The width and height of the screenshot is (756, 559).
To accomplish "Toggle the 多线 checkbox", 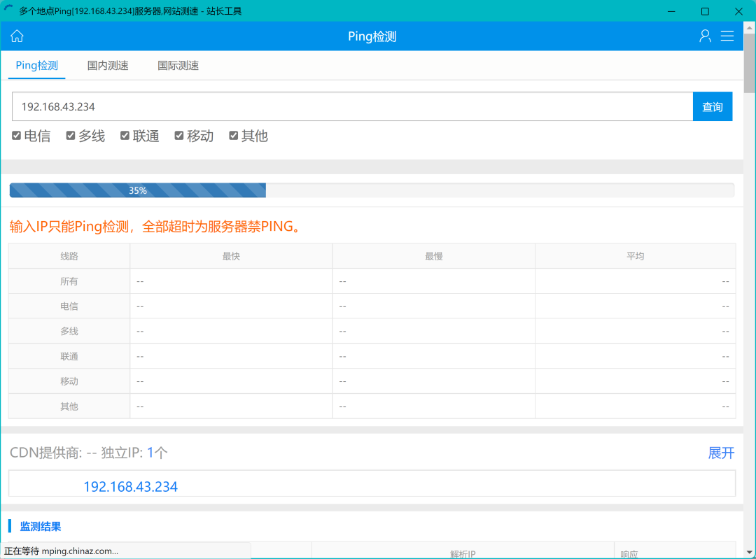I will [x=71, y=136].
